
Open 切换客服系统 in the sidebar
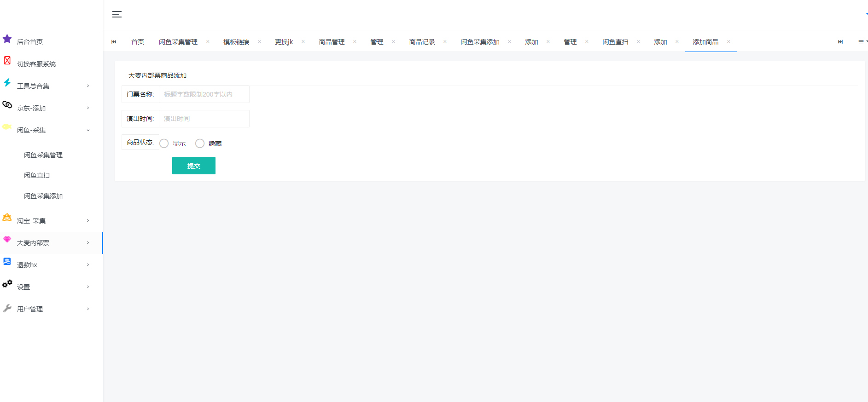(x=36, y=64)
